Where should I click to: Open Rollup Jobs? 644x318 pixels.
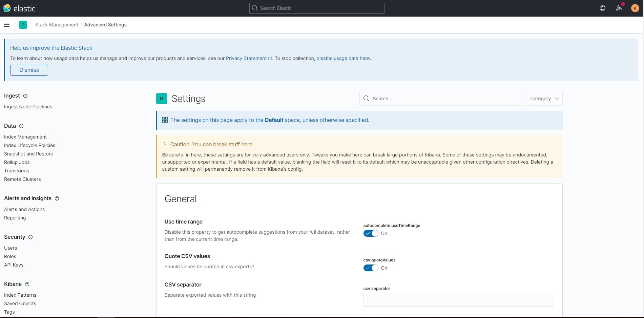(17, 162)
